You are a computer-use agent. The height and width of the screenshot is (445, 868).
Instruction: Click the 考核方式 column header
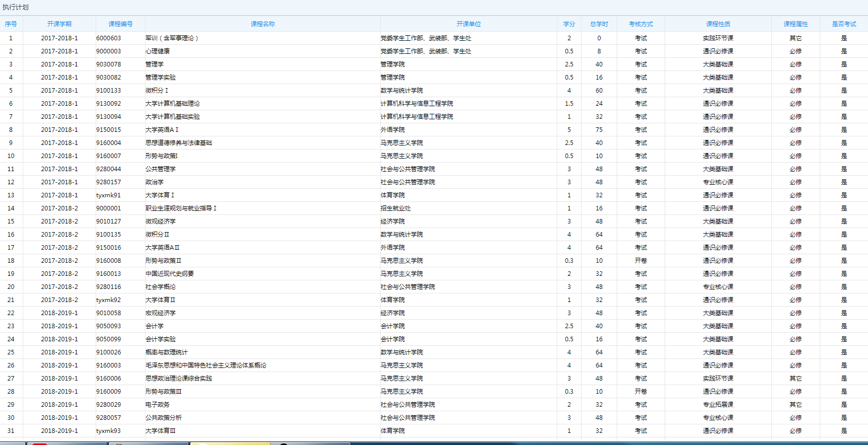[641, 24]
